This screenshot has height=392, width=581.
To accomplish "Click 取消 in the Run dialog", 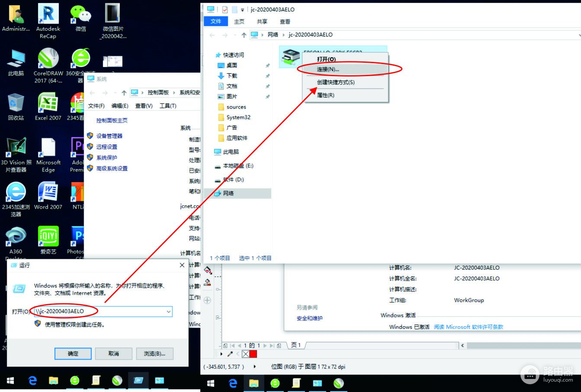I will tap(113, 353).
